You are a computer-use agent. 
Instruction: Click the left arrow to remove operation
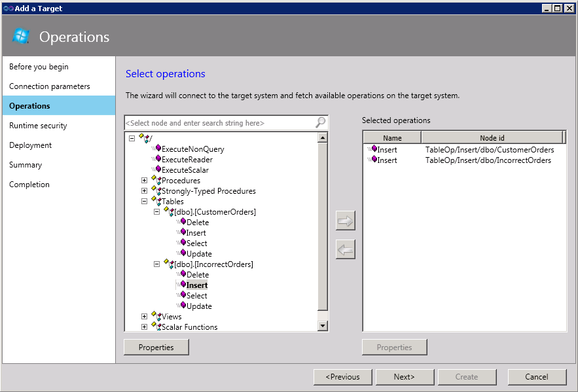pos(345,249)
